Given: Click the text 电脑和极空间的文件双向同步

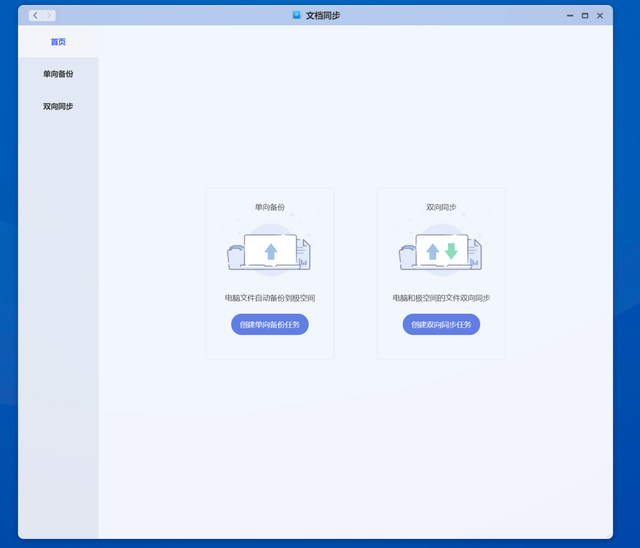Looking at the screenshot, I should (x=441, y=298).
